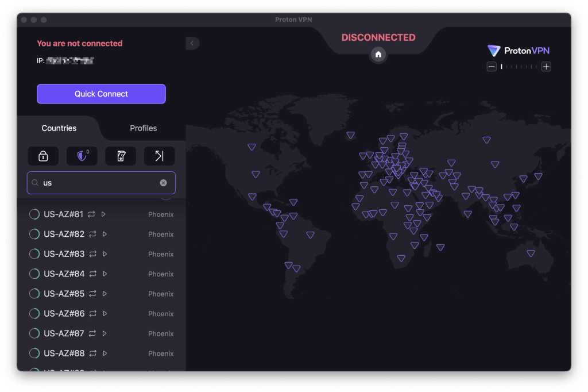Click the P2P arrows icon on US-AZ#81

(x=91, y=214)
